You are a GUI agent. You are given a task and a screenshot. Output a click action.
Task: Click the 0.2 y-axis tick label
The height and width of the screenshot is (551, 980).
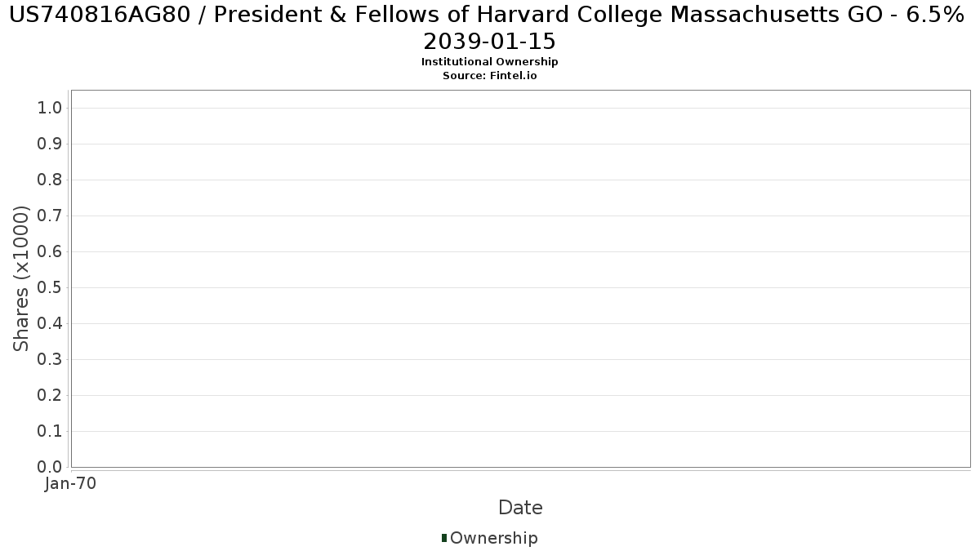tap(51, 396)
